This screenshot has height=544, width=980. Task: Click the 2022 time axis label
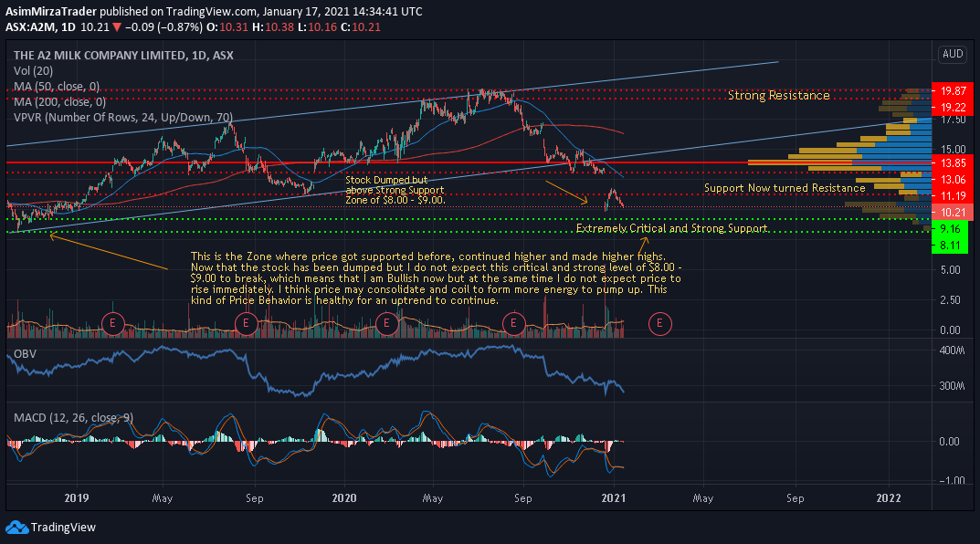[889, 497]
